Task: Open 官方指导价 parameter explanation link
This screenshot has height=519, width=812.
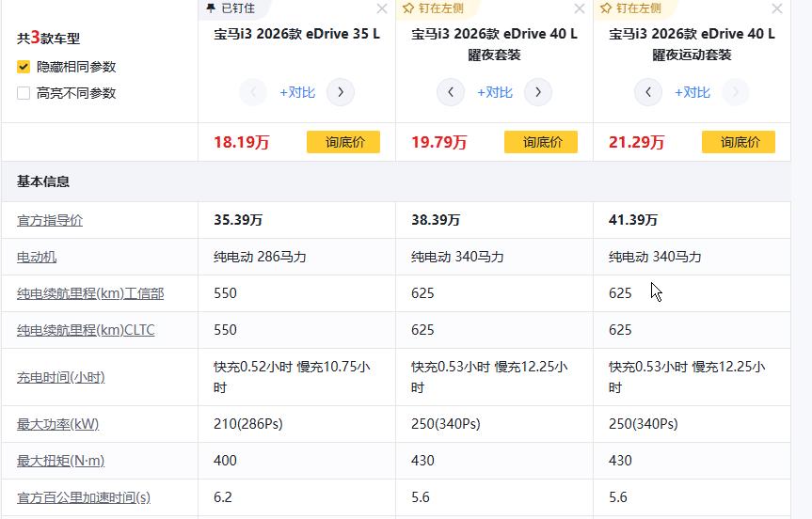Action: [x=50, y=220]
